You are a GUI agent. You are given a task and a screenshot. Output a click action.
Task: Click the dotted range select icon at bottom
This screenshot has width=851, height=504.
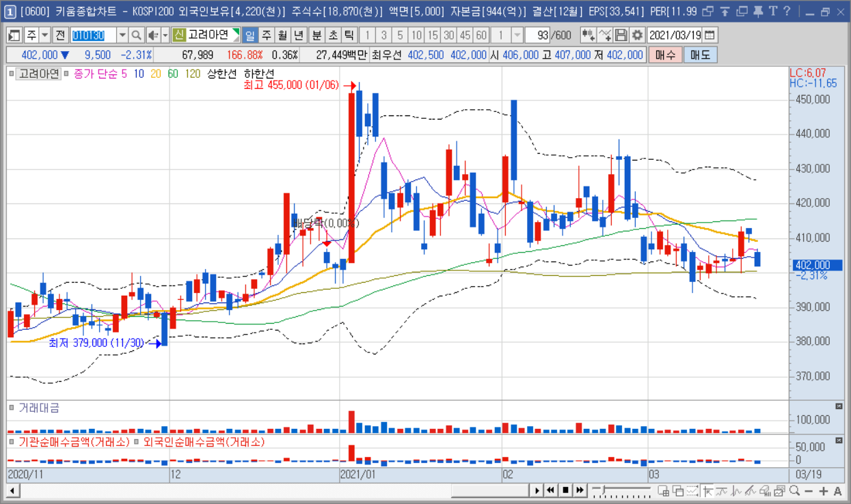tap(692, 490)
